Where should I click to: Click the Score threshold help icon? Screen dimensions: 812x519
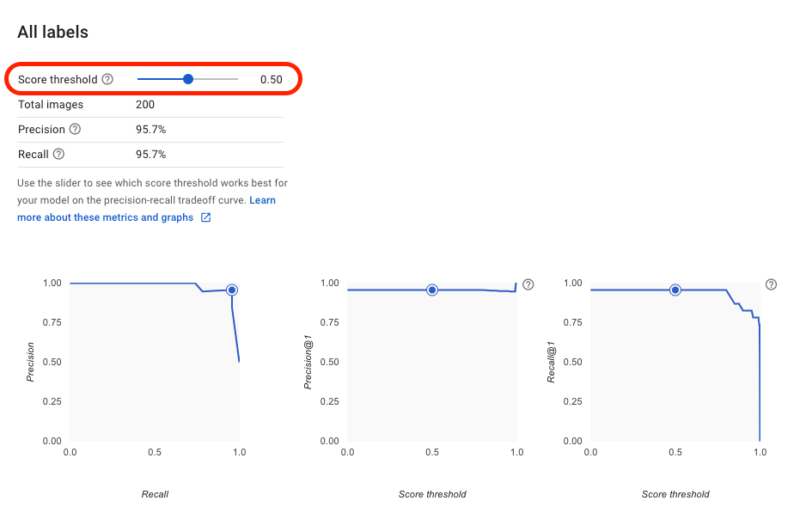(x=107, y=80)
